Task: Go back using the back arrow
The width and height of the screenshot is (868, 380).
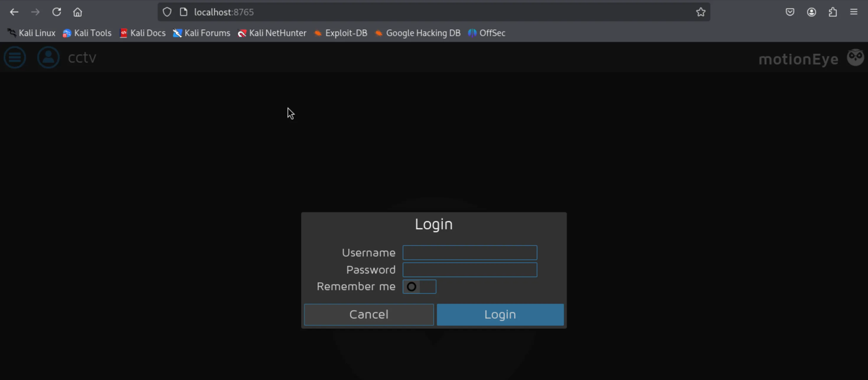Action: (x=14, y=12)
